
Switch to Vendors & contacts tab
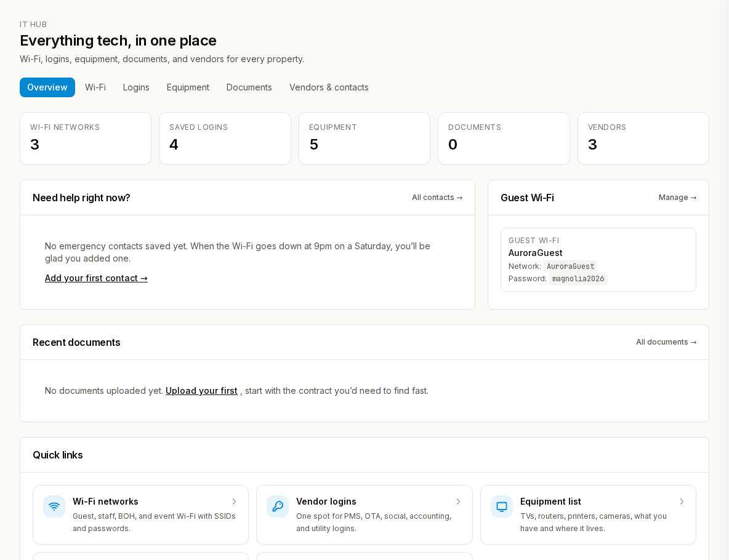[329, 87]
